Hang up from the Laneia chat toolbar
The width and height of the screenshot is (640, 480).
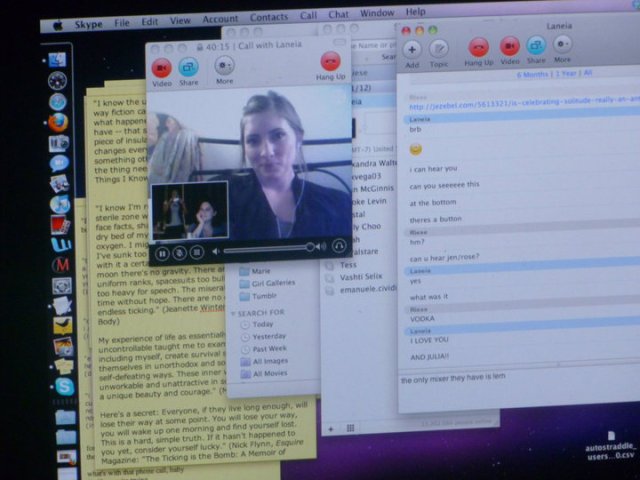coord(478,47)
